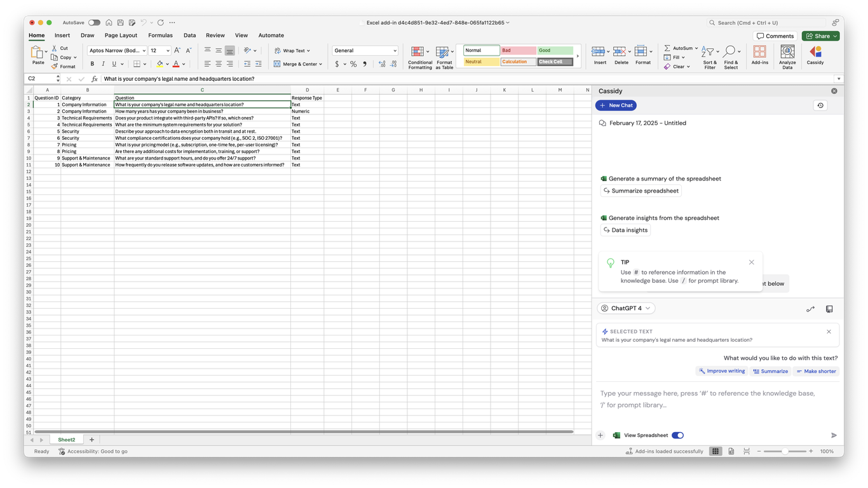
Task: Click the Redo circular arrow icon
Action: coord(160,22)
